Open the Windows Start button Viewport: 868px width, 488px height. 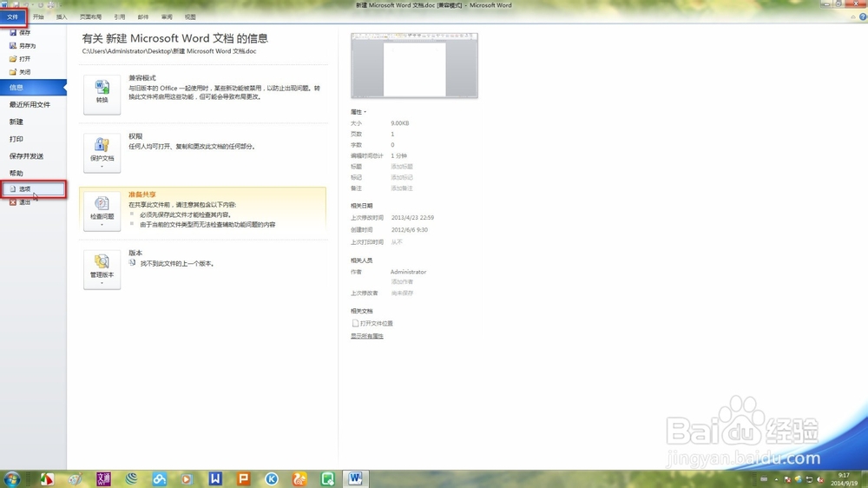[11, 478]
